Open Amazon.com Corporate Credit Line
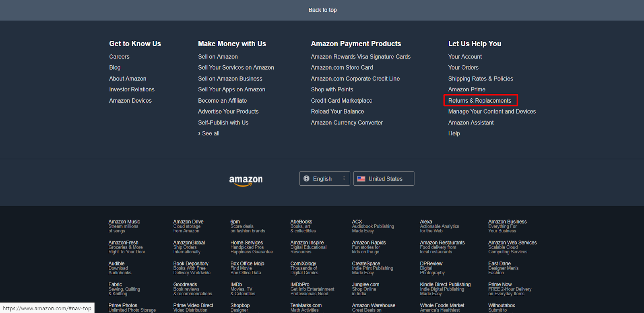The image size is (644, 313). [x=355, y=79]
